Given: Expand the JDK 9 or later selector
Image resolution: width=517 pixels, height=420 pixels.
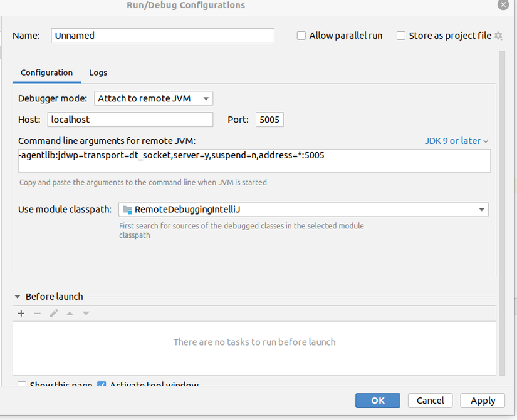Looking at the screenshot, I should pos(456,141).
